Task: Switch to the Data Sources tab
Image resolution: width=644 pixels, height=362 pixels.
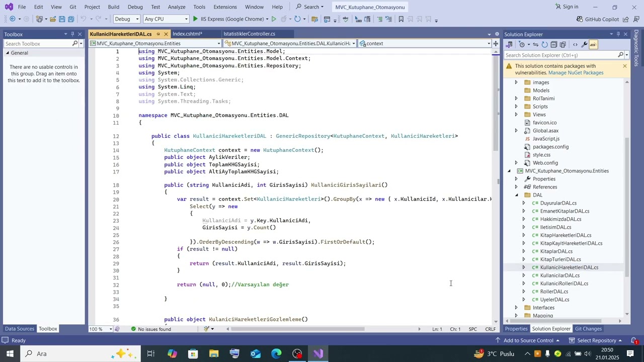Action: pyautogui.click(x=19, y=329)
